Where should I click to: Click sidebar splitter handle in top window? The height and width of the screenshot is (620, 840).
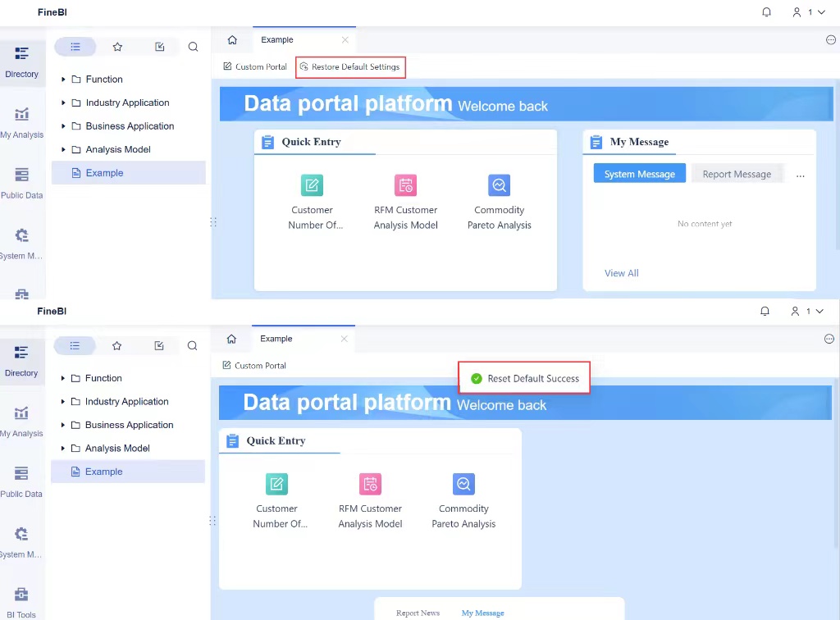(x=213, y=221)
